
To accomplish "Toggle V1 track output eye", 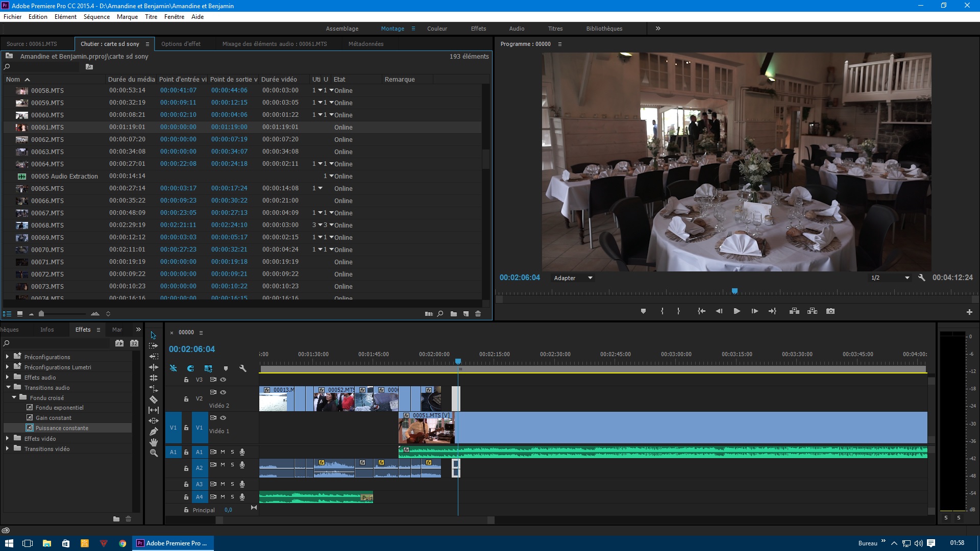I will (x=223, y=418).
